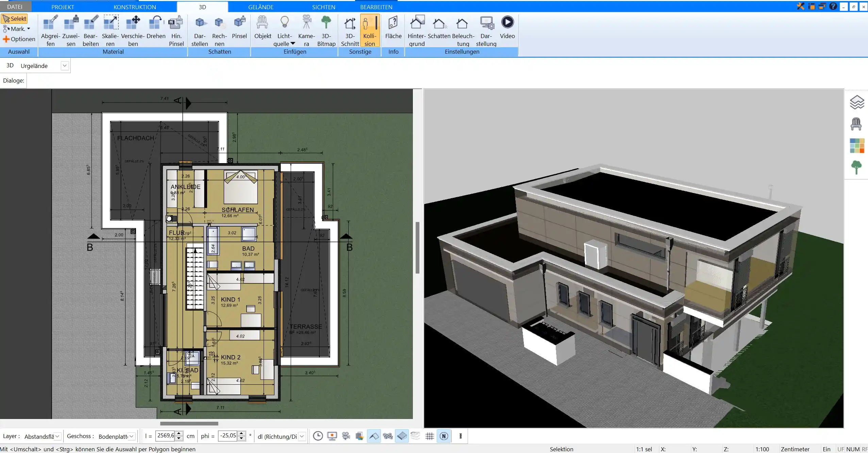This screenshot has width=868, height=453.
Task: Open the Geschoss Bodenplatte dropdown
Action: coord(131,436)
